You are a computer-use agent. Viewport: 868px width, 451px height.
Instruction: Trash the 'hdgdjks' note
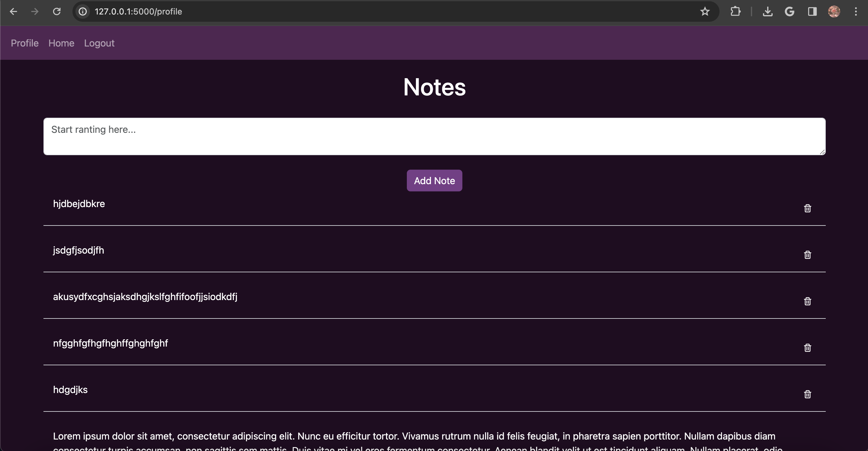click(x=807, y=394)
